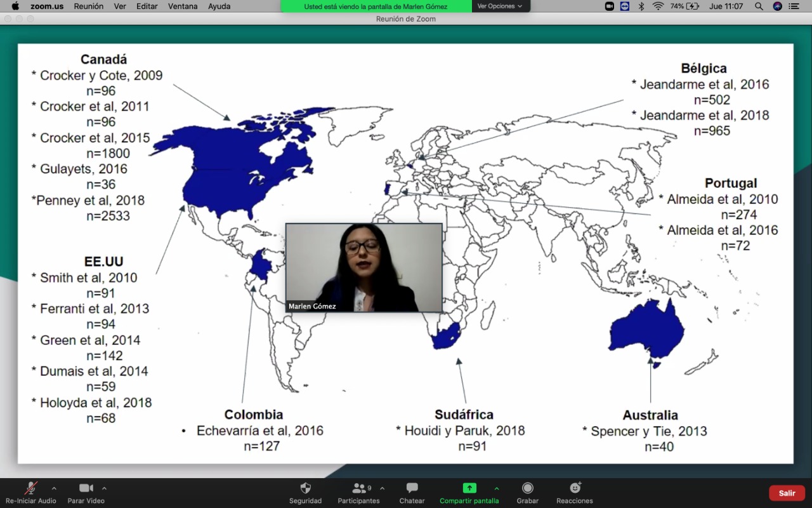The width and height of the screenshot is (812, 508).
Task: Open the Editar menu
Action: coord(147,6)
